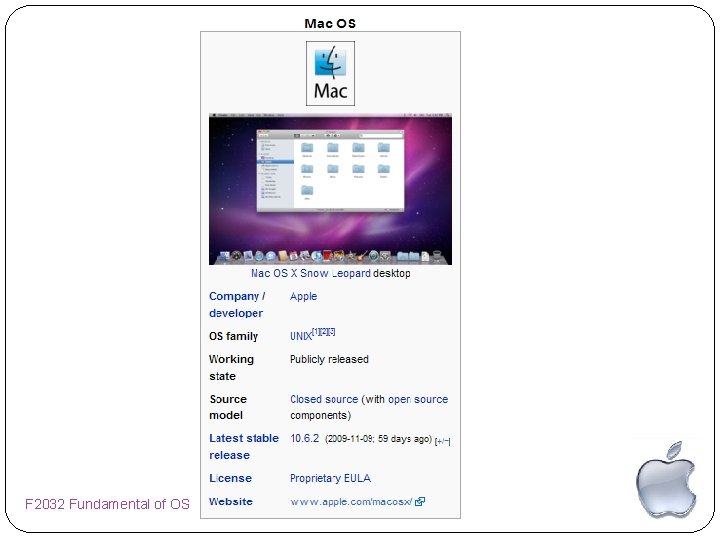Select the 10.6.2 version number

coord(304,438)
